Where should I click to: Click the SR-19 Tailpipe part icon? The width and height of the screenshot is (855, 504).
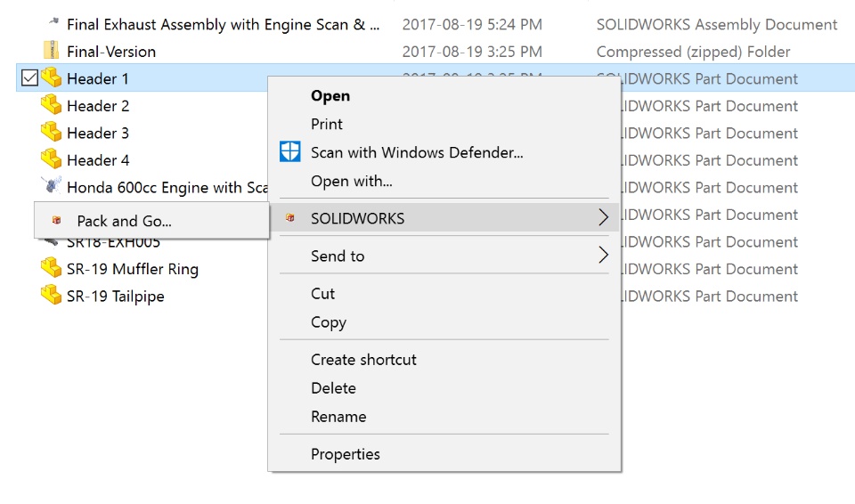coord(52,295)
